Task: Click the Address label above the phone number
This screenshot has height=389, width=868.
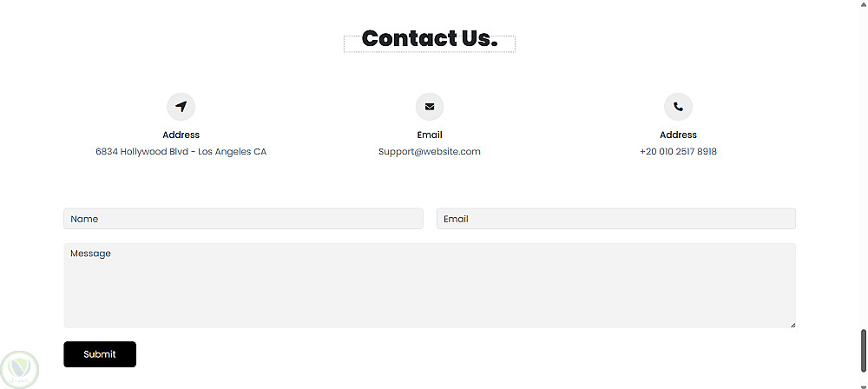Action: tap(678, 135)
